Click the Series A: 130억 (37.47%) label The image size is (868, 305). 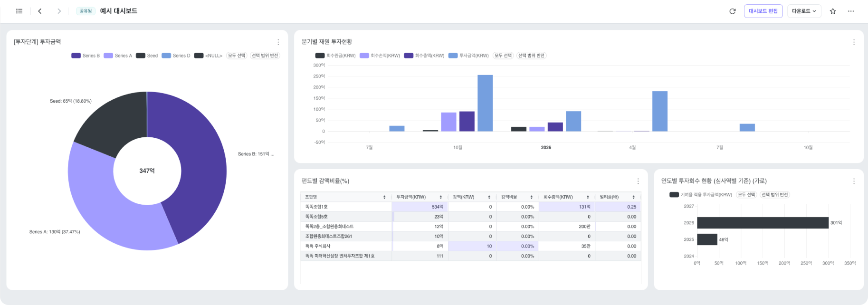click(x=55, y=232)
